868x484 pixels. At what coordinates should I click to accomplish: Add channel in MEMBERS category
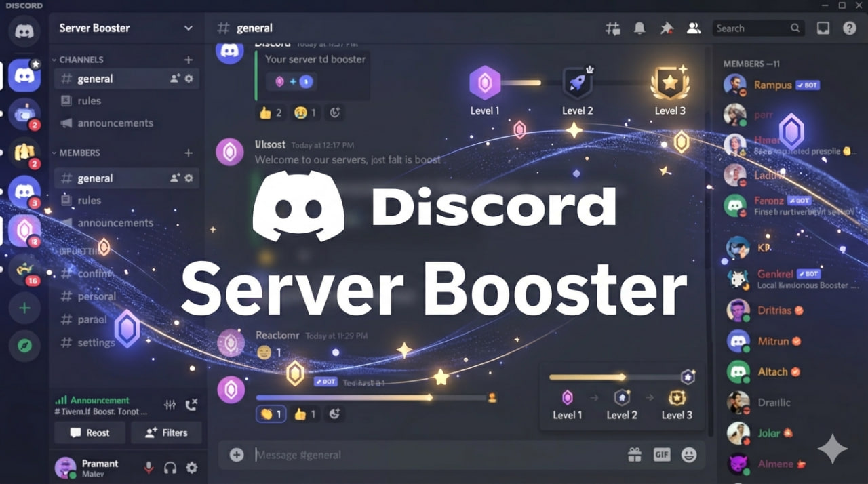click(x=189, y=153)
